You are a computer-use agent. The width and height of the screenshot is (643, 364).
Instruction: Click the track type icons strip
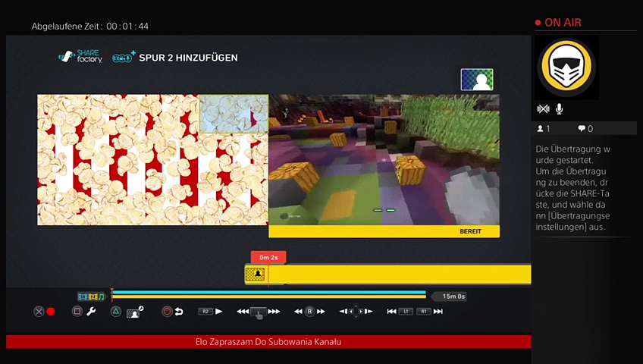(91, 297)
